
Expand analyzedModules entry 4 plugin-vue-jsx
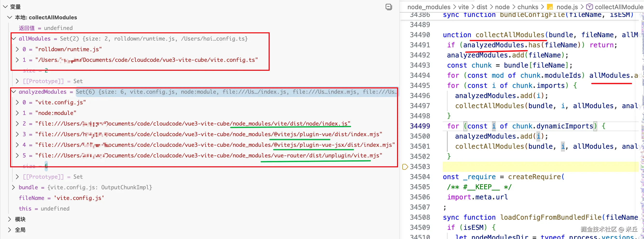click(17, 145)
